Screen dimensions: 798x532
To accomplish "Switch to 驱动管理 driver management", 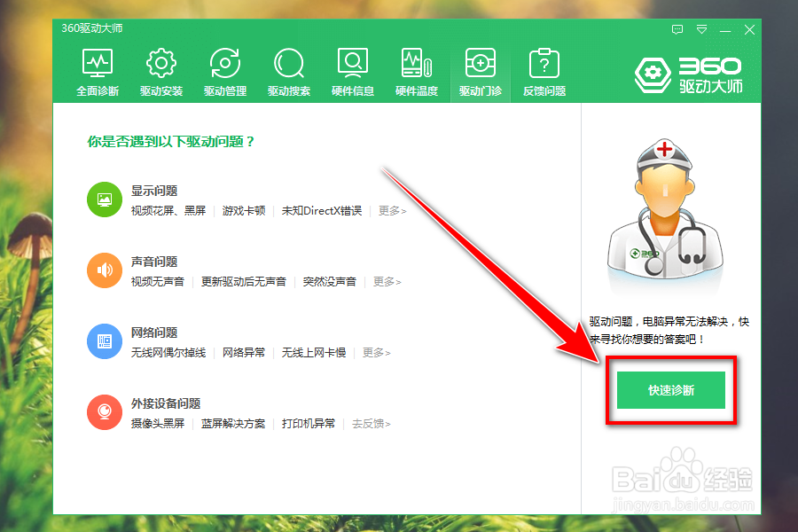I will pyautogui.click(x=225, y=73).
